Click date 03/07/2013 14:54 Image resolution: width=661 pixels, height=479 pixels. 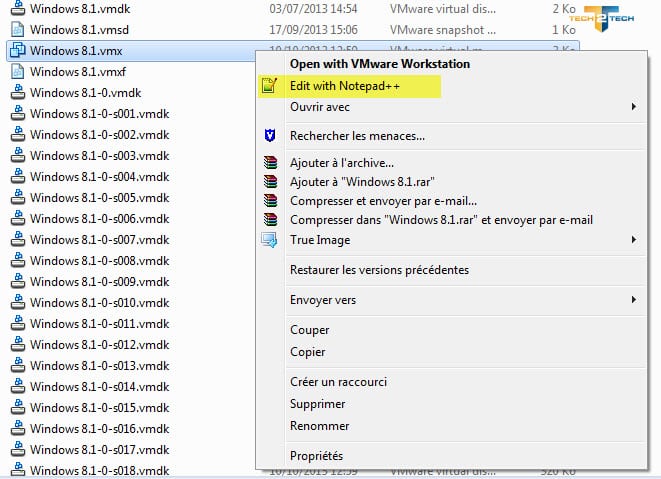pyautogui.click(x=313, y=9)
